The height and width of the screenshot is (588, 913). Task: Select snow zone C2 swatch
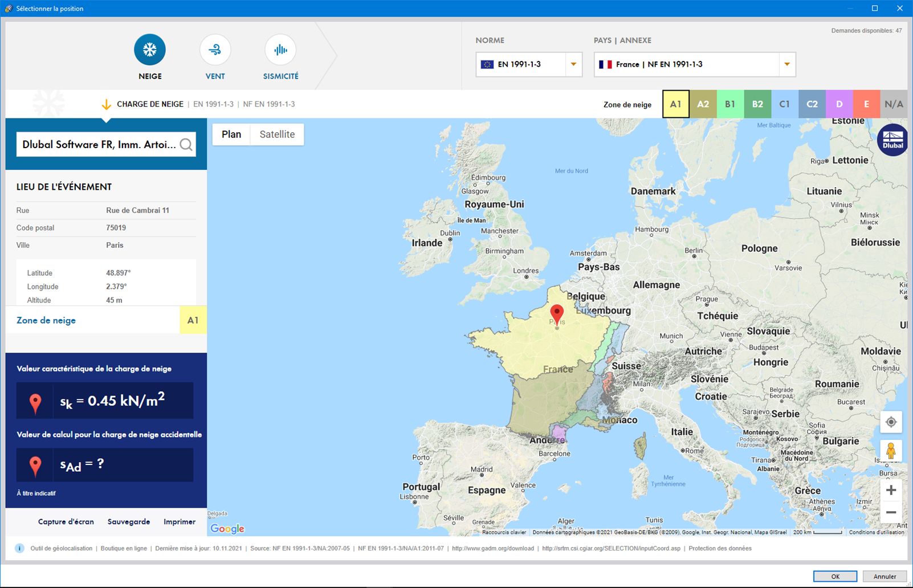pyautogui.click(x=812, y=104)
